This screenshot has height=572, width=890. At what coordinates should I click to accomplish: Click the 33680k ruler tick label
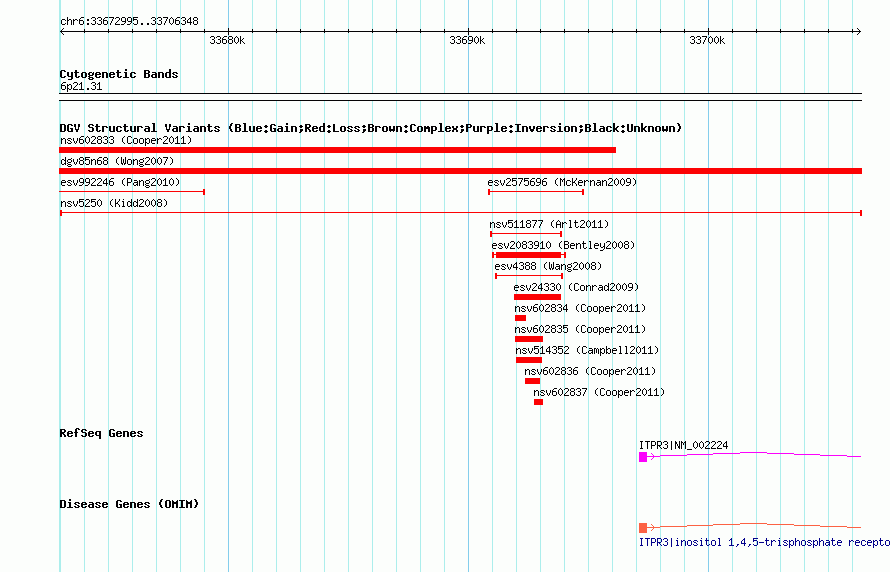coord(227,40)
